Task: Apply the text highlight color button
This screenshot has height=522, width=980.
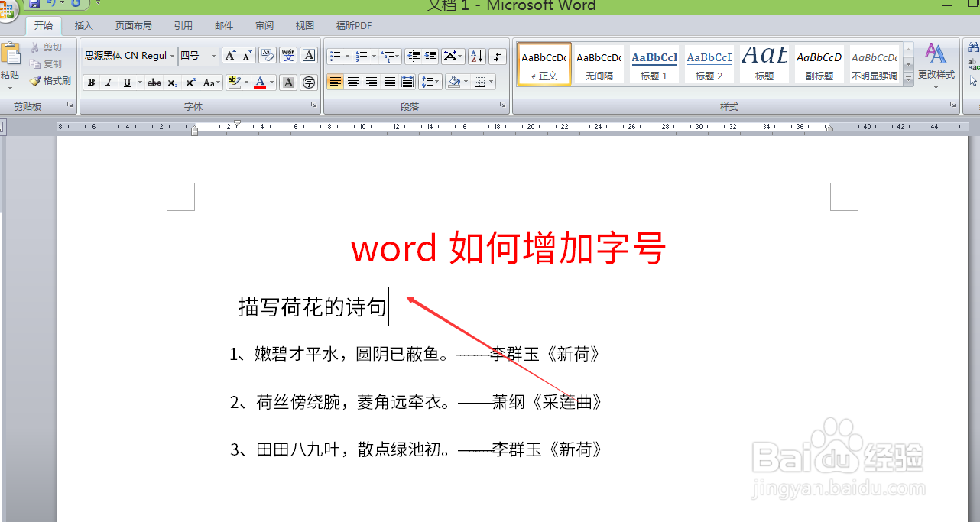Action: tap(234, 83)
